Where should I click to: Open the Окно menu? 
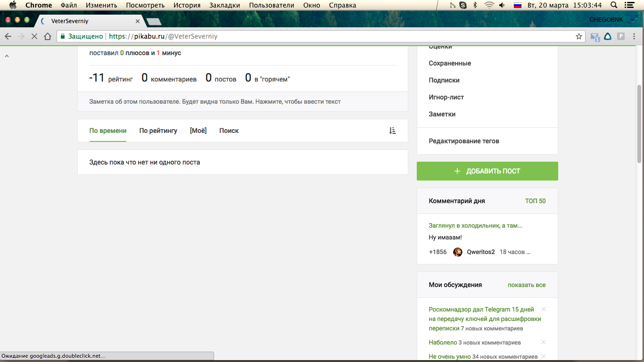click(311, 5)
